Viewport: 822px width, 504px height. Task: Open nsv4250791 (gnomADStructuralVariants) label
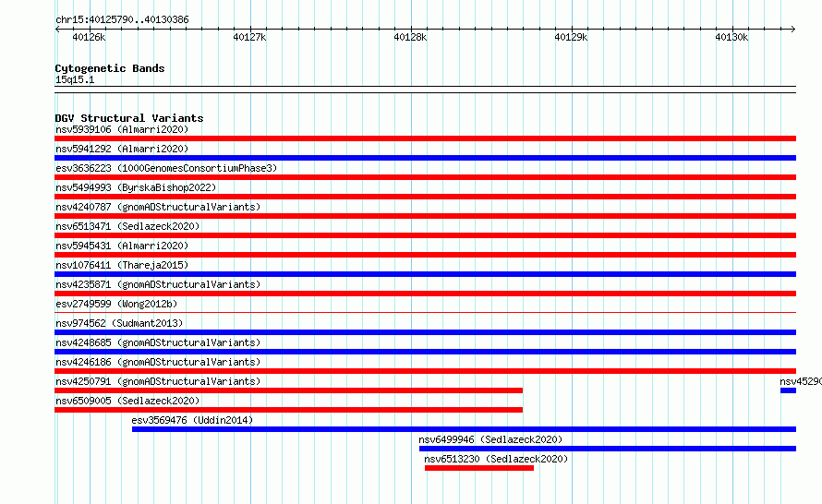click(158, 381)
